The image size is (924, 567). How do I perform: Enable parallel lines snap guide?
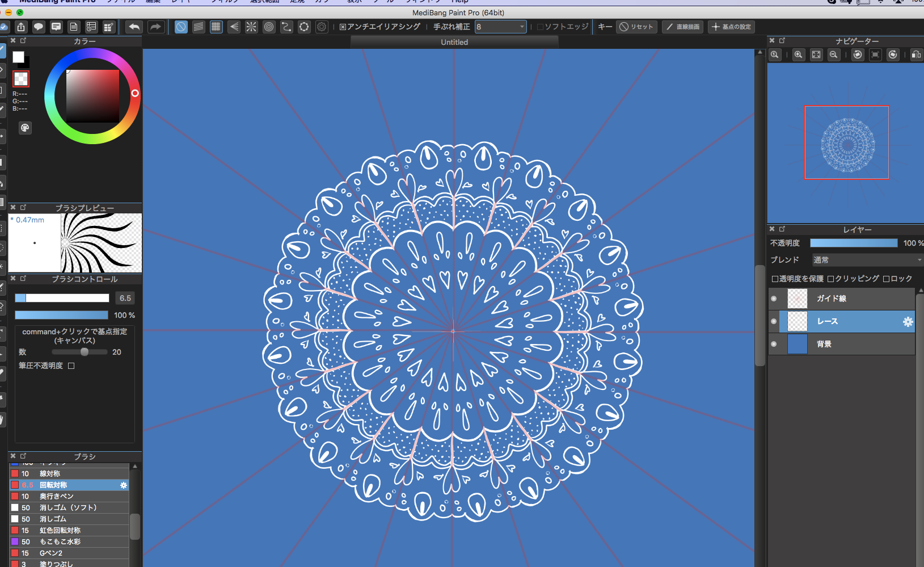(199, 27)
